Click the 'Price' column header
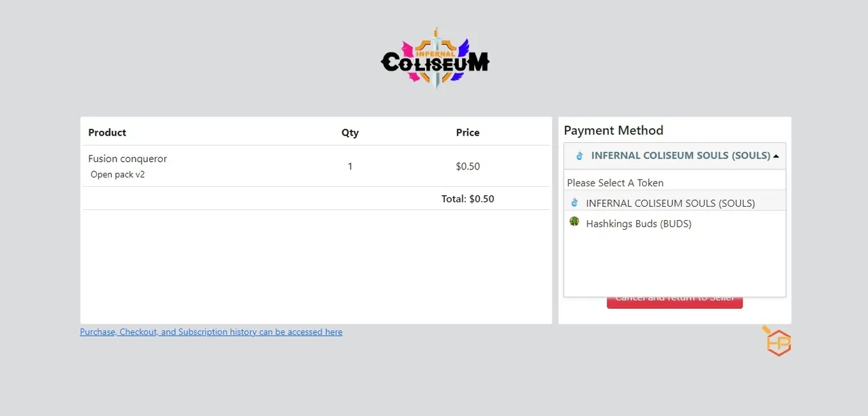868x416 pixels. click(468, 132)
